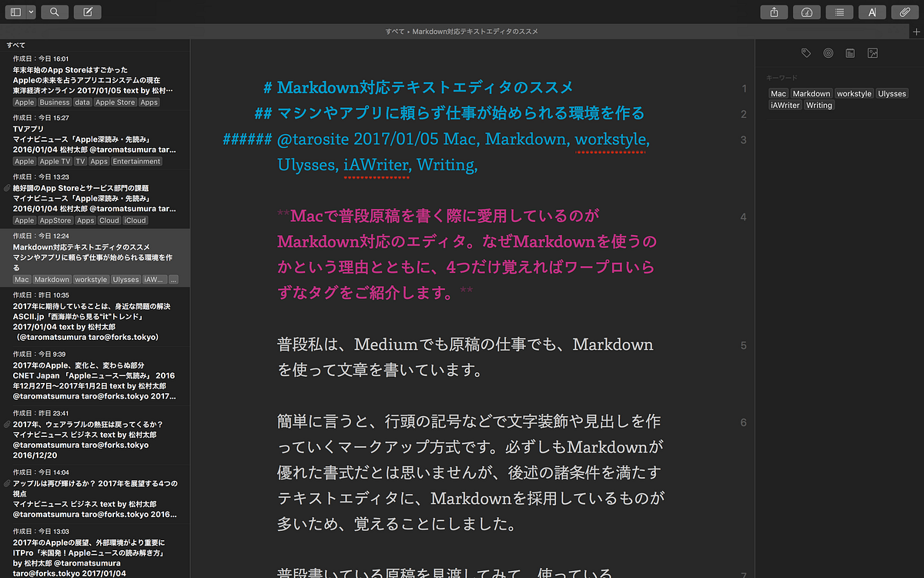Select the 'iAWriter' keyword in the keywords panel
The height and width of the screenshot is (578, 924).
coord(785,105)
